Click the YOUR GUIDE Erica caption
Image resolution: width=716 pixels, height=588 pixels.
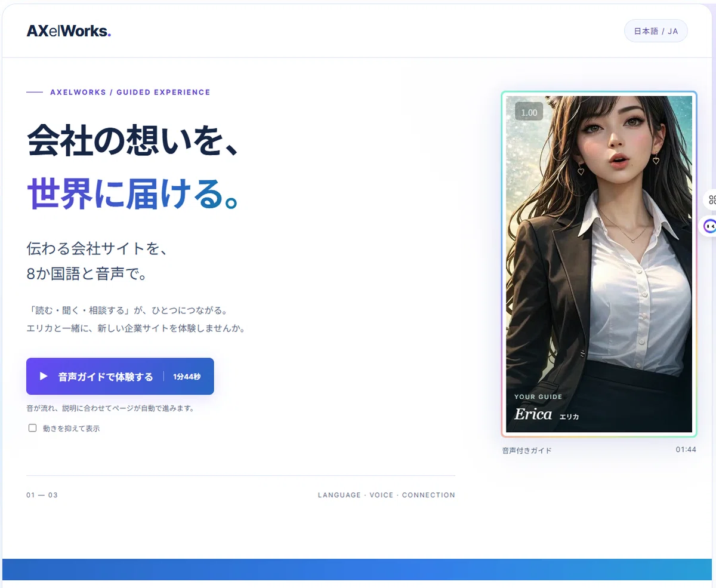547,408
